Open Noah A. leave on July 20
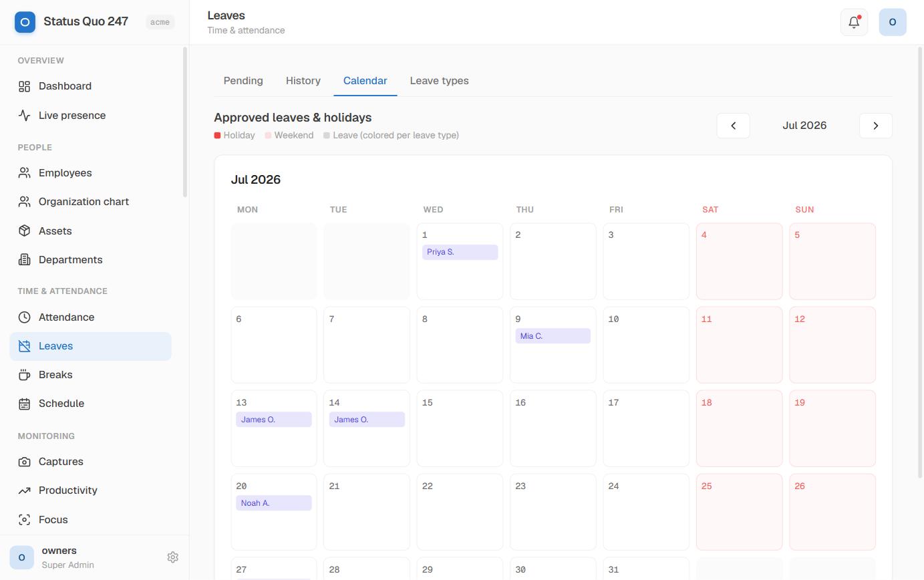 pyautogui.click(x=274, y=503)
